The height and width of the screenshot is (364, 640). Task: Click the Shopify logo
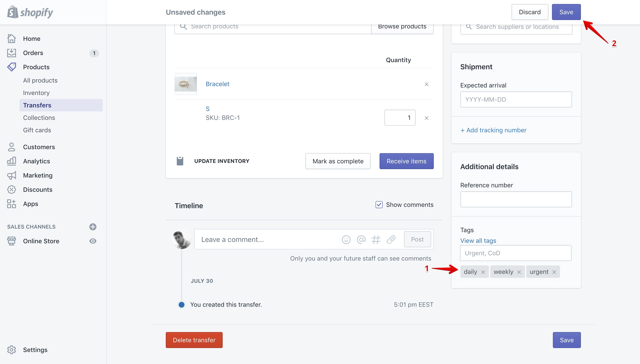tap(30, 12)
